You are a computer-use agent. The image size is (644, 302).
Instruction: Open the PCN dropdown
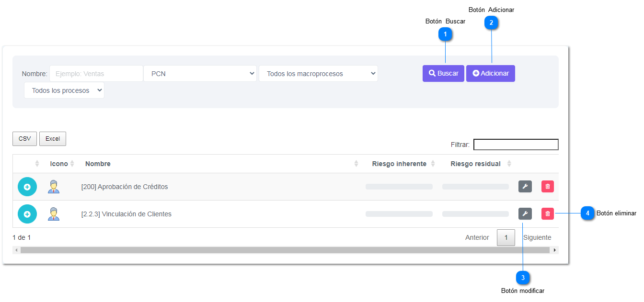(200, 74)
